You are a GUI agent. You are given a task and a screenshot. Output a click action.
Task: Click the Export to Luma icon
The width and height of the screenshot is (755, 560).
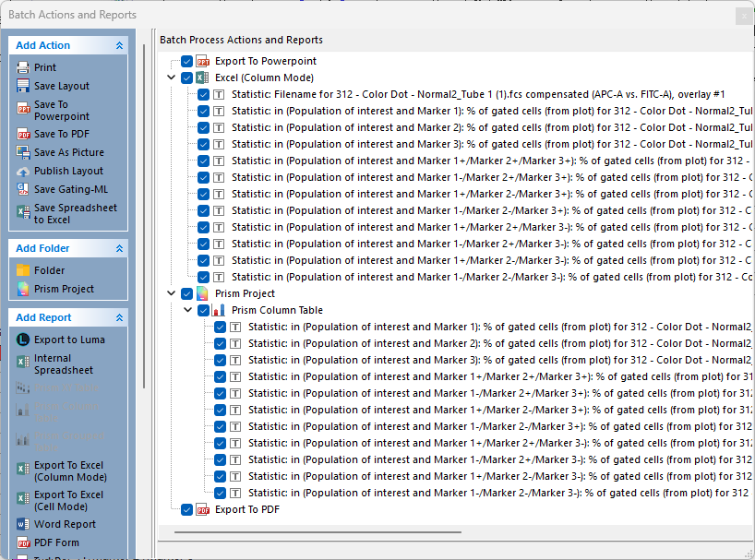point(23,340)
